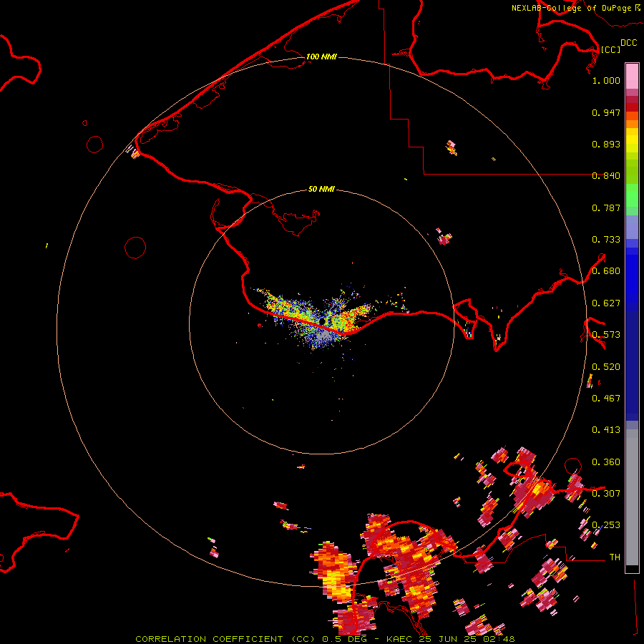Screen dimensions: 644x644
Task: Pick the light pink top color-scale segment
Action: click(632, 76)
